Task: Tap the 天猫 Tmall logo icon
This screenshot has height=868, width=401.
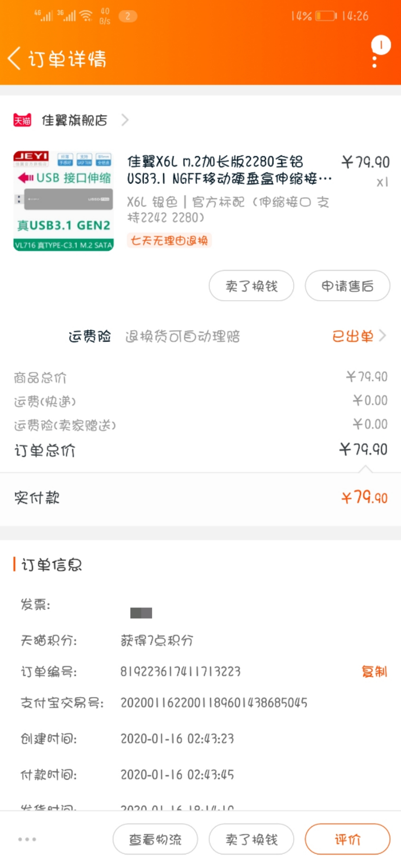Action: [x=22, y=120]
